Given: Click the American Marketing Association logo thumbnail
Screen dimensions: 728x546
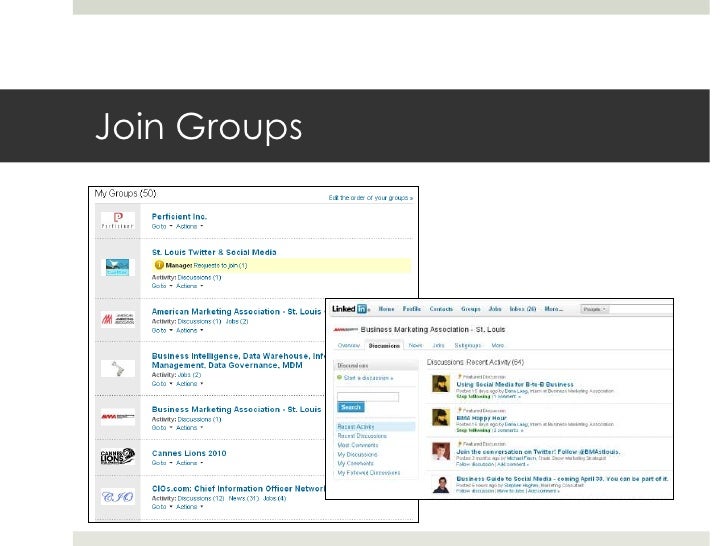Looking at the screenshot, I should (x=118, y=319).
